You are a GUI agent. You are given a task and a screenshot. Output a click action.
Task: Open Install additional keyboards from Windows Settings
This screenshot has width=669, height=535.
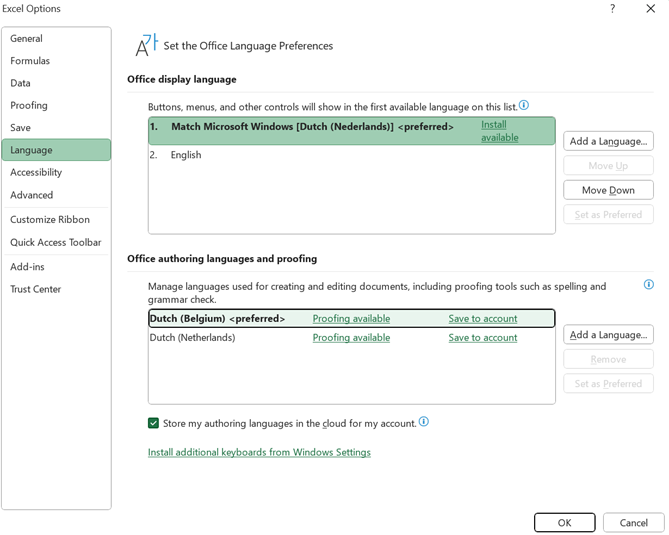pos(259,452)
